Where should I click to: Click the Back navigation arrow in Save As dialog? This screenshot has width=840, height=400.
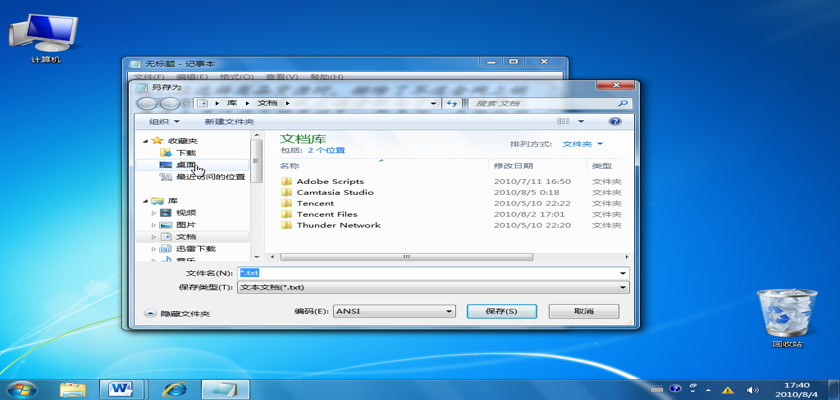[x=146, y=103]
